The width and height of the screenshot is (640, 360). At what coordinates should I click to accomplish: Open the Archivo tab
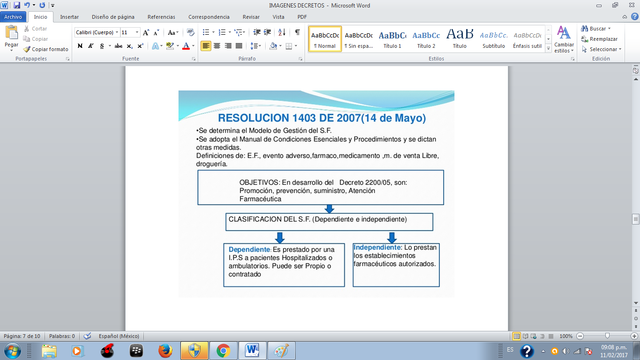coord(13,17)
